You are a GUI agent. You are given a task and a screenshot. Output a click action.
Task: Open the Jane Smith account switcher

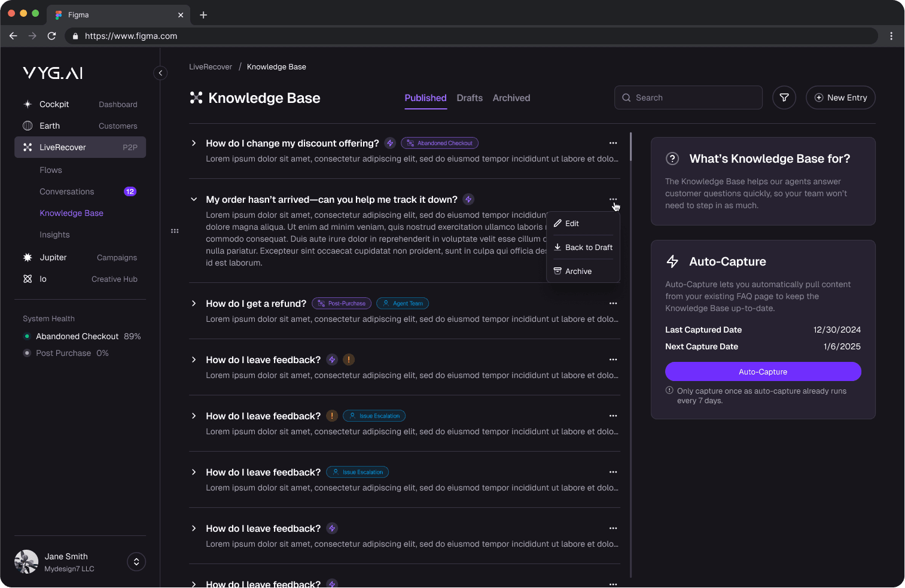(136, 562)
